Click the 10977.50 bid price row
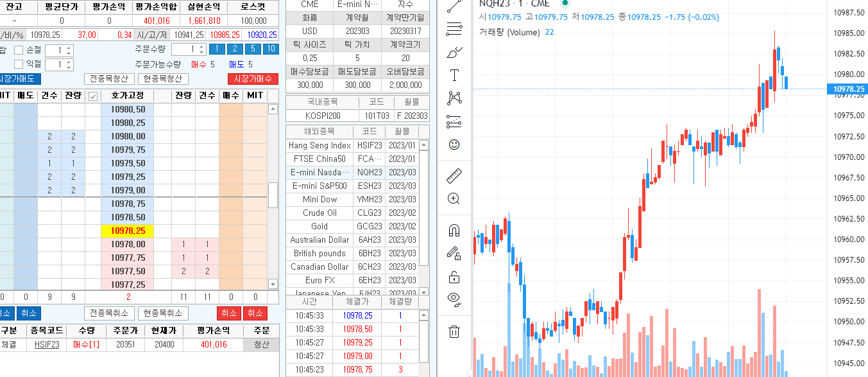This screenshot has width=868, height=377. pyautogui.click(x=127, y=271)
